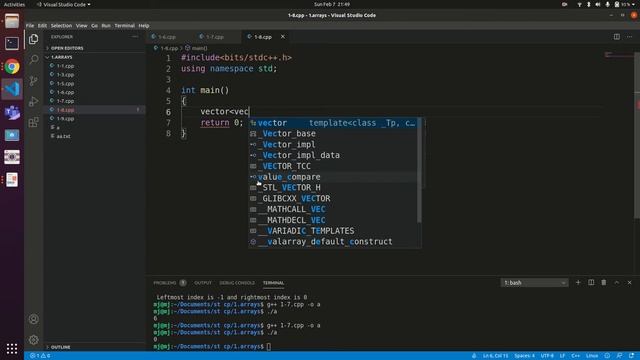Open notifications bell in status bar

pos(631,356)
